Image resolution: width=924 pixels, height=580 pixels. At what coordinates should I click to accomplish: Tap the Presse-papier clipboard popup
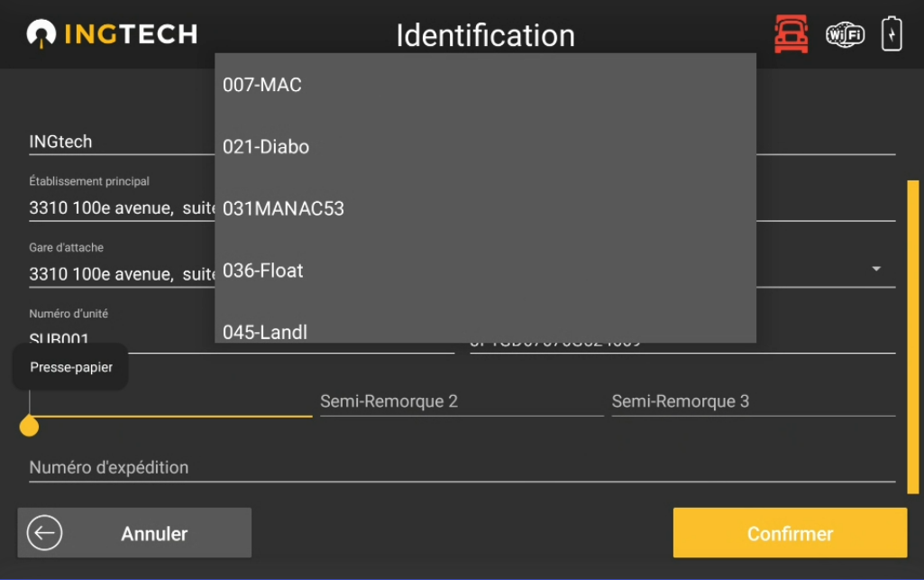pyautogui.click(x=71, y=367)
